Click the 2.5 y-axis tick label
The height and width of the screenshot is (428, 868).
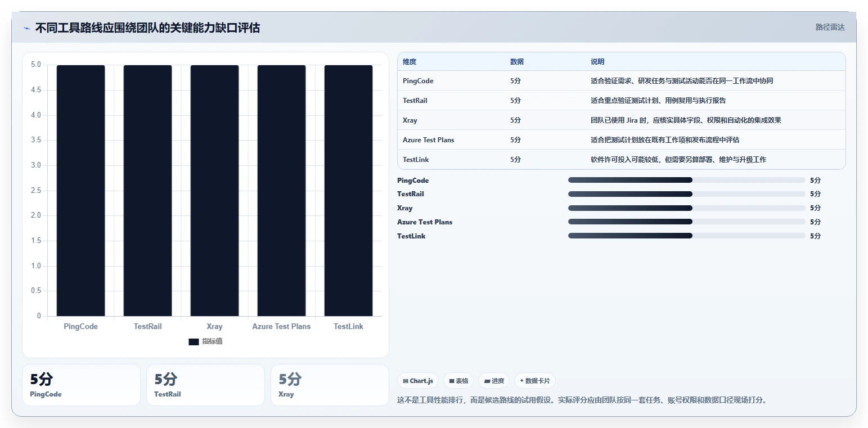(x=36, y=191)
